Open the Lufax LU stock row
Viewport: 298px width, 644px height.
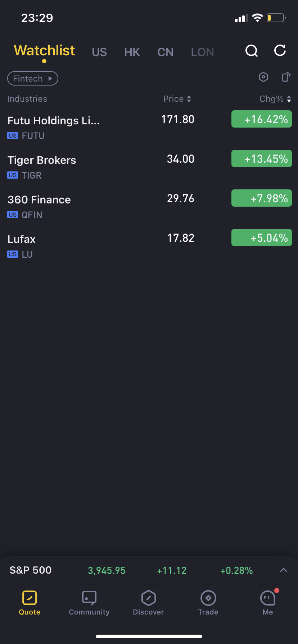(72, 246)
